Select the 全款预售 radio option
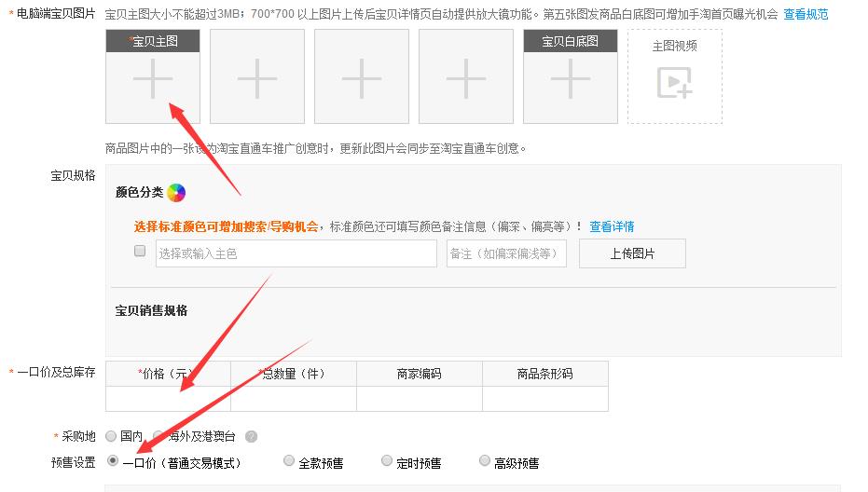The height and width of the screenshot is (492, 868). pyautogui.click(x=288, y=460)
